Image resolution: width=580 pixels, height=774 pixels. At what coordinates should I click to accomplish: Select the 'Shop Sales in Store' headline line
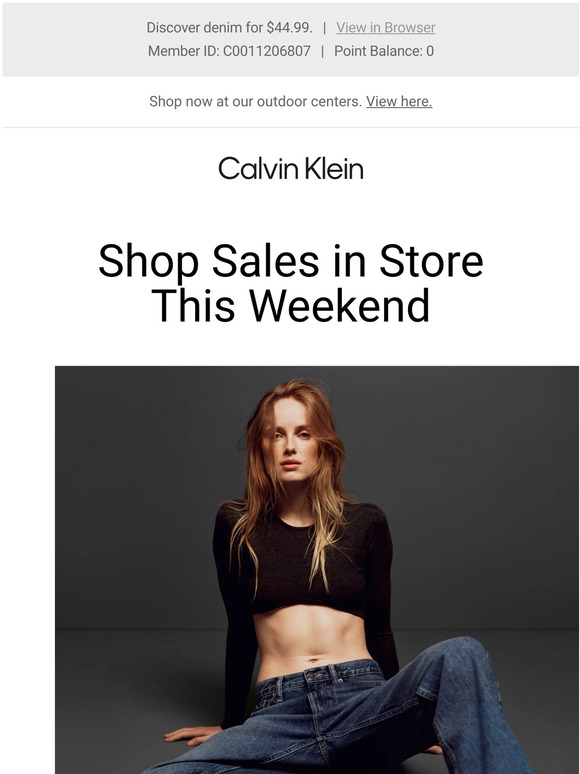point(291,262)
